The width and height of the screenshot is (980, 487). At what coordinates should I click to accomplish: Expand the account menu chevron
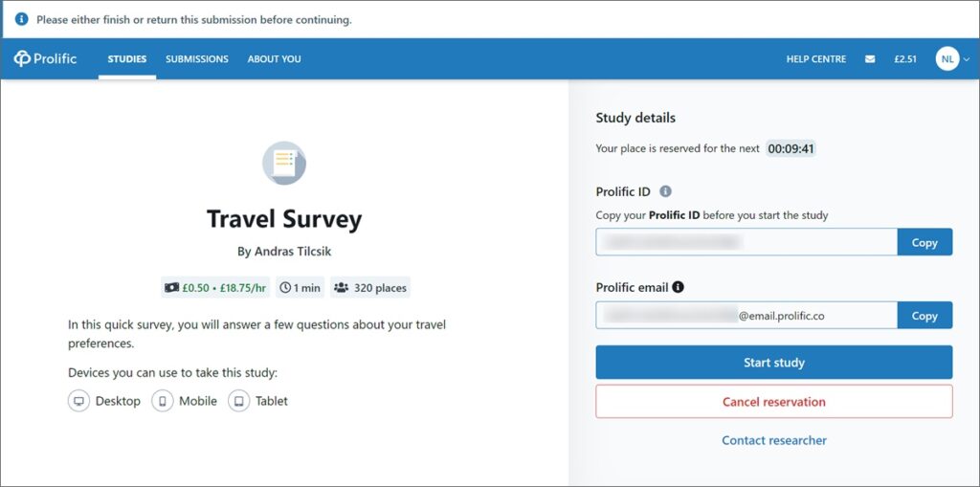[x=967, y=59]
